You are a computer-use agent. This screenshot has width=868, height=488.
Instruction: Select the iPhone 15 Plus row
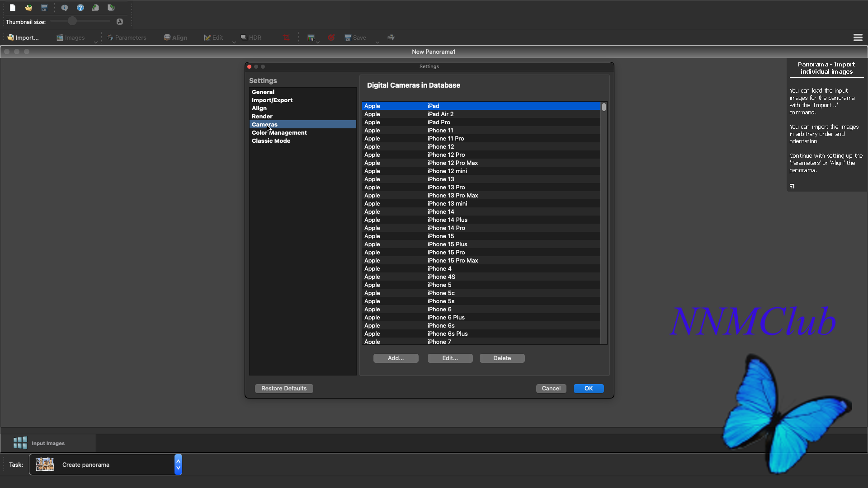tap(481, 244)
